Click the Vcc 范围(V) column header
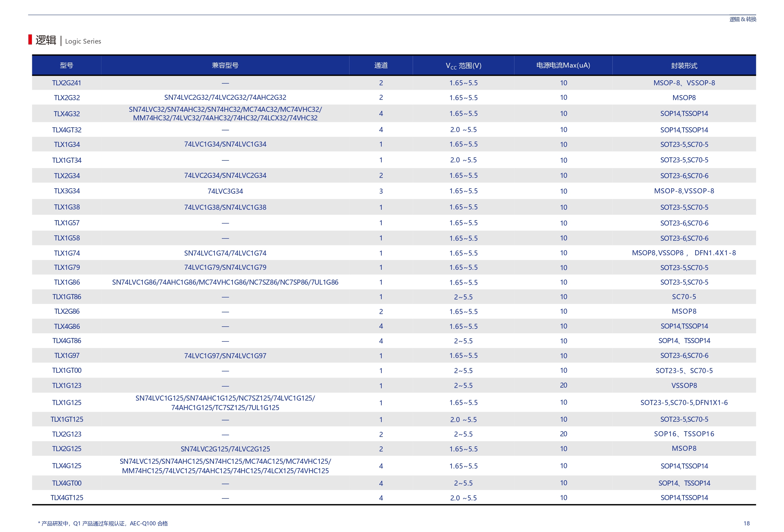Viewport: 784px width, 532px height. (463, 66)
